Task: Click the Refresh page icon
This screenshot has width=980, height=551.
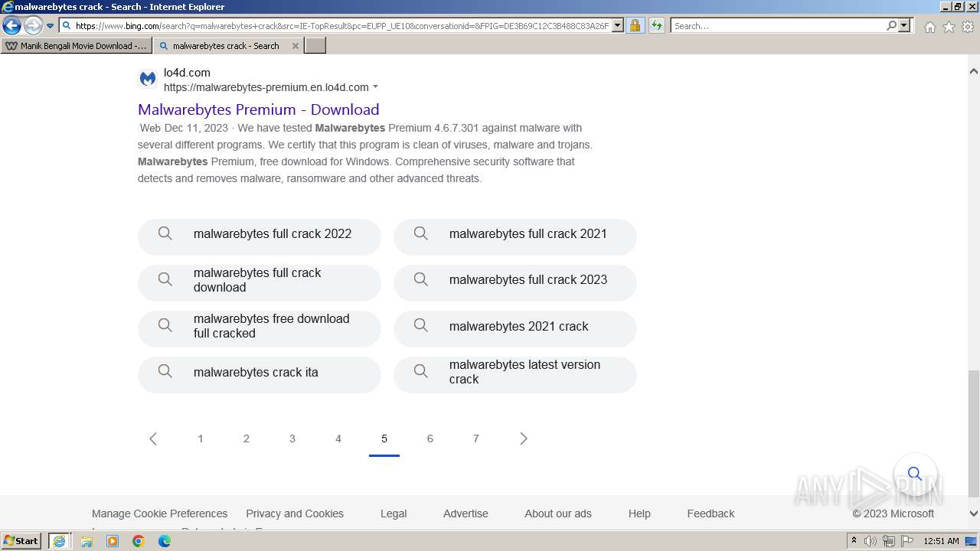Action: 657,26
